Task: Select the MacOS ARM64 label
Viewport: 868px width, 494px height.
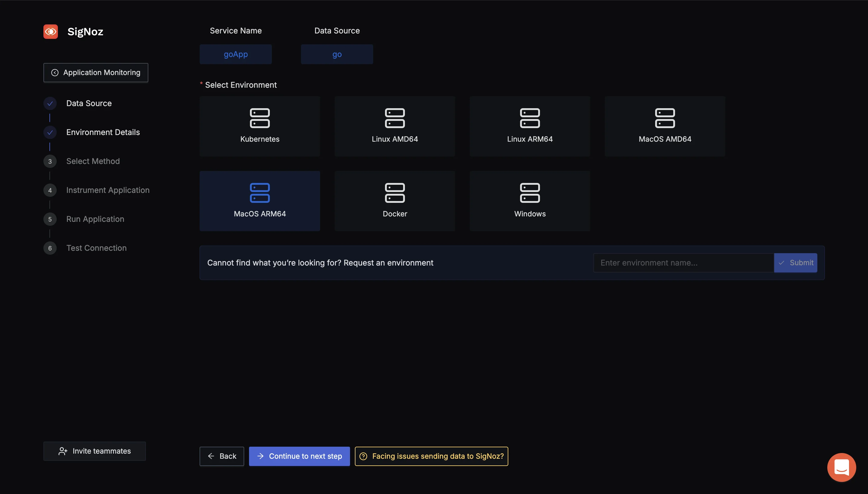Action: [260, 214]
